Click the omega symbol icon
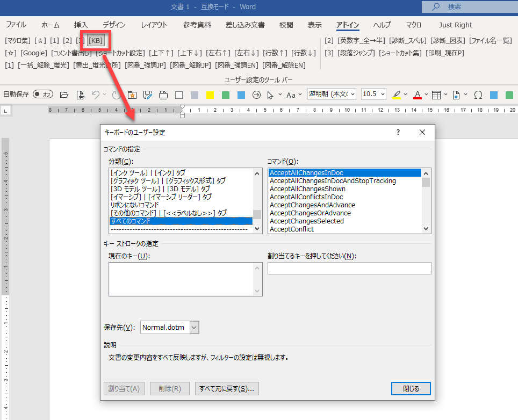Viewport: 518px width, 420px height. coord(478,95)
